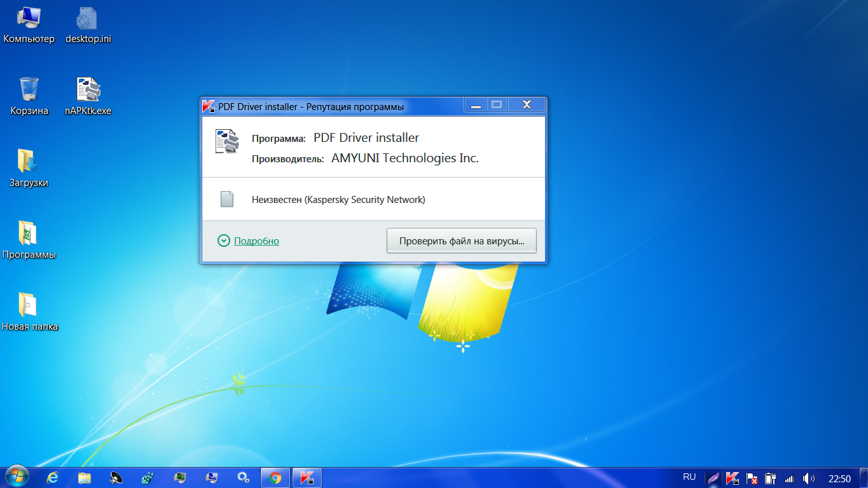This screenshot has width=868, height=488.
Task: Click the PDF Driver installer program icon in the dialog
Action: pyautogui.click(x=227, y=141)
